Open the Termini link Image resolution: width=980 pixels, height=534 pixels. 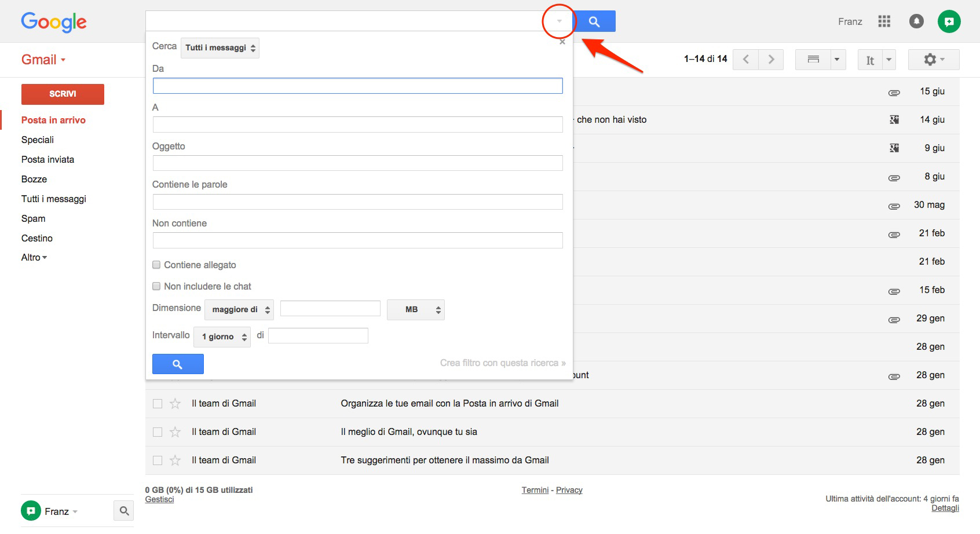[x=535, y=490]
